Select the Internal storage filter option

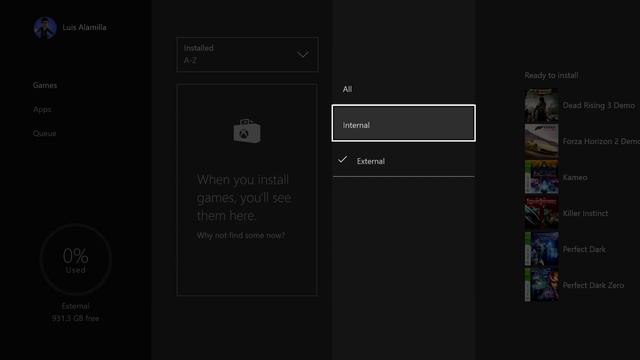click(403, 123)
